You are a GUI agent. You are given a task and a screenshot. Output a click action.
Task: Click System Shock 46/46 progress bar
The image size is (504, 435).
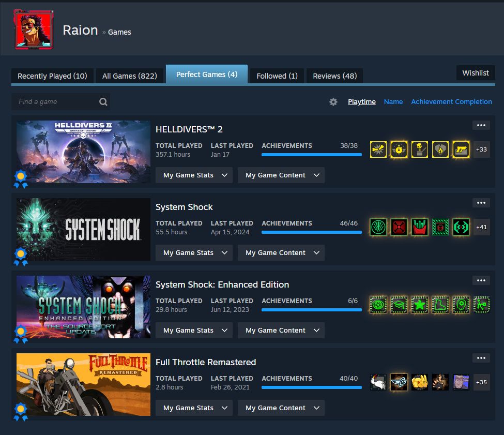(312, 232)
